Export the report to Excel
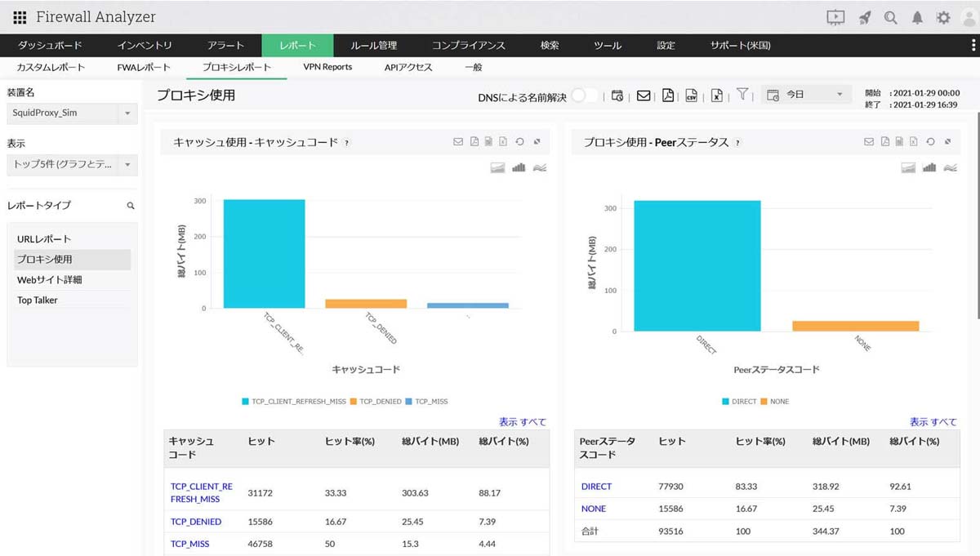980x556 pixels. click(x=716, y=96)
